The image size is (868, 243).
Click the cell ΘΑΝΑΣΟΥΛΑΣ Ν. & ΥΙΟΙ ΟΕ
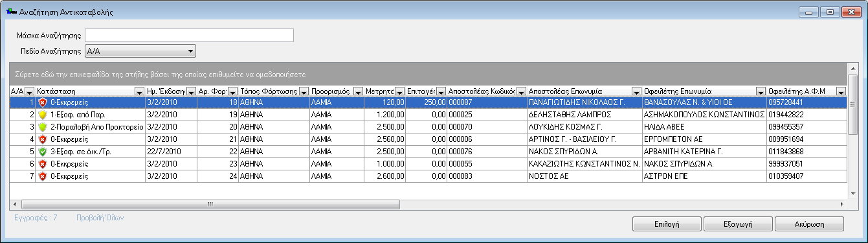pos(704,102)
